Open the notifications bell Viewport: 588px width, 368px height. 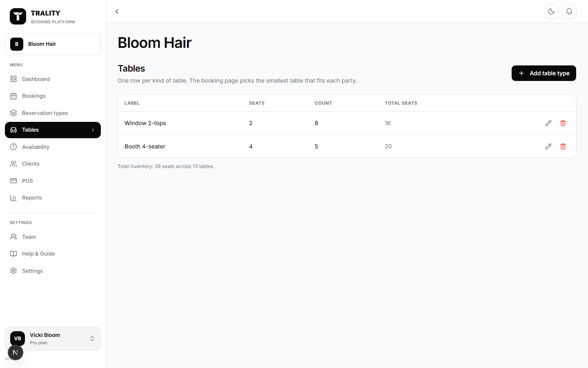569,11
